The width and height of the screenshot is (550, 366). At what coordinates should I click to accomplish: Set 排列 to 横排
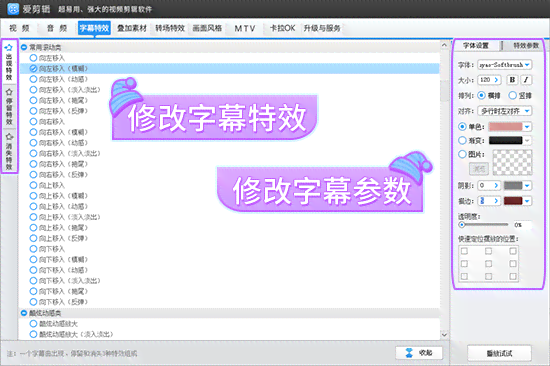482,95
